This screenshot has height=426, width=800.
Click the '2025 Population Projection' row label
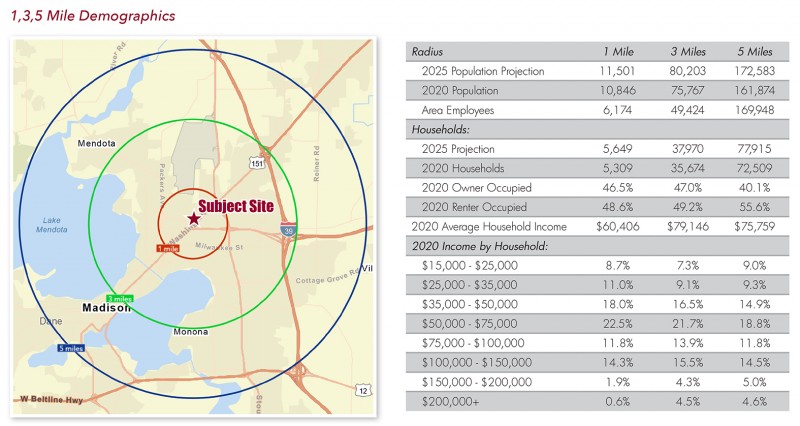tap(483, 71)
